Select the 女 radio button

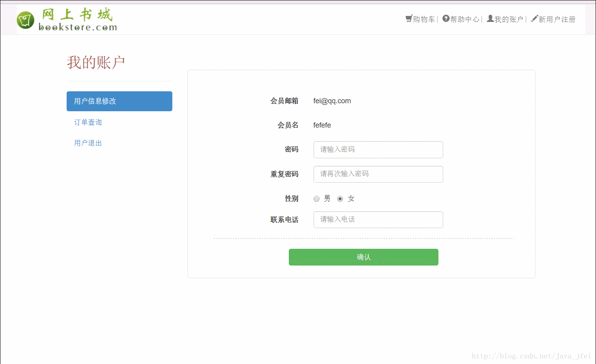pos(340,199)
